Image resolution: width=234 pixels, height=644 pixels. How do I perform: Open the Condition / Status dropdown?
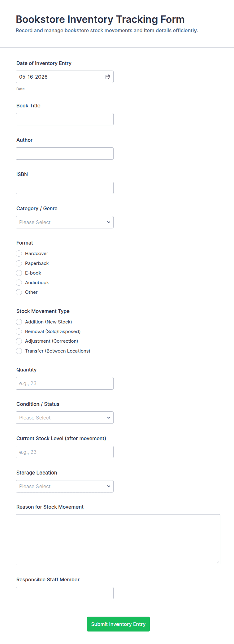[x=65, y=417]
